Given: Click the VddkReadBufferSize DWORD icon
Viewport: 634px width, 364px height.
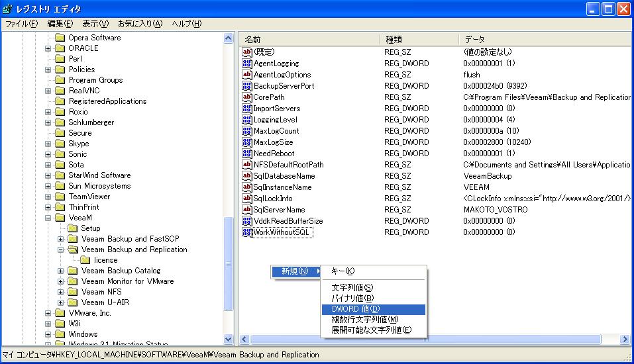Looking at the screenshot, I should coord(246,221).
